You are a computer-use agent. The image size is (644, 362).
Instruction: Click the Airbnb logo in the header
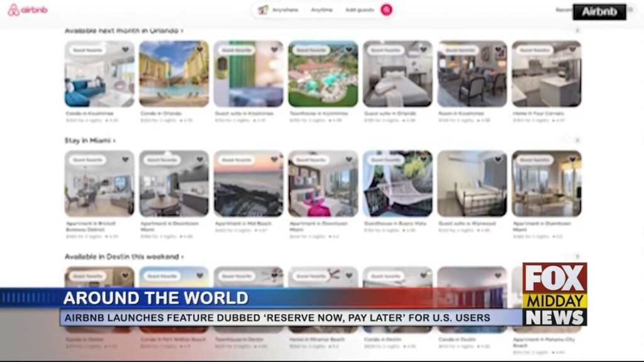tap(28, 10)
